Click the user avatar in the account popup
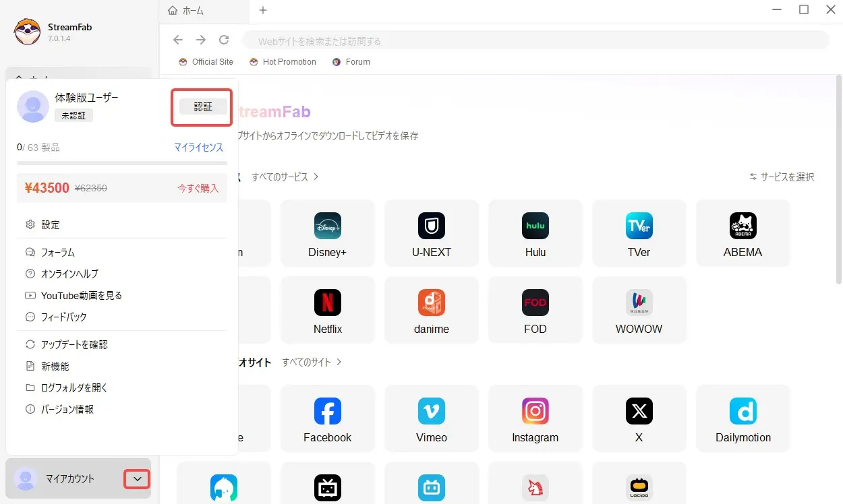Screen dimensions: 843x504 (32, 106)
